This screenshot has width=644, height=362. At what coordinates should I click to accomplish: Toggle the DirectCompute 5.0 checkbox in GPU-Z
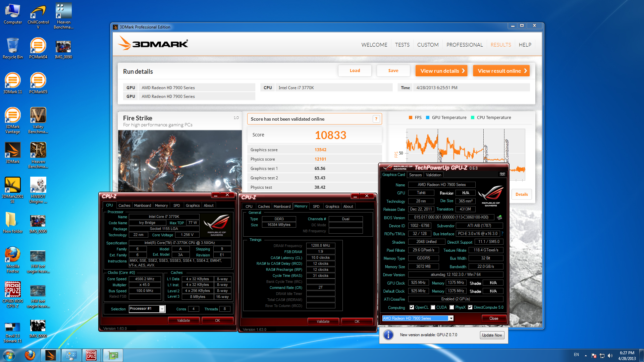tap(470, 307)
